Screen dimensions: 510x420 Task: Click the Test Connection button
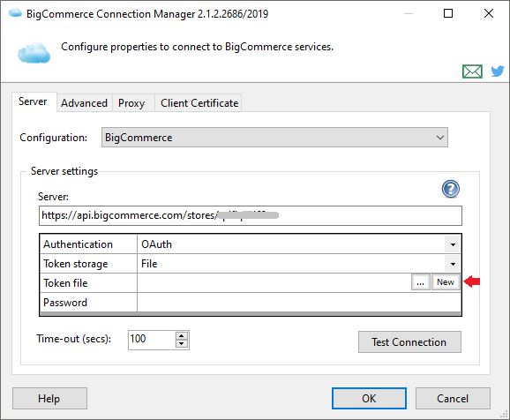tap(409, 342)
